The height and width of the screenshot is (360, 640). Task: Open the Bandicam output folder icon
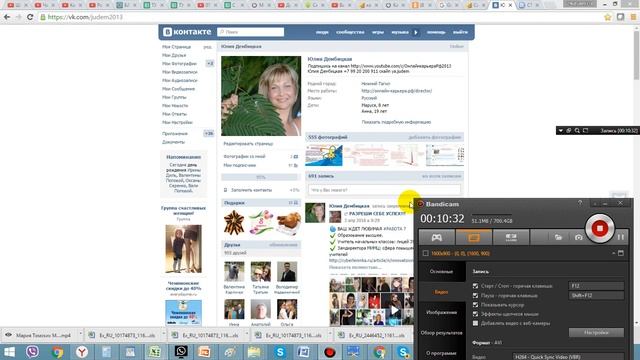[558, 237]
